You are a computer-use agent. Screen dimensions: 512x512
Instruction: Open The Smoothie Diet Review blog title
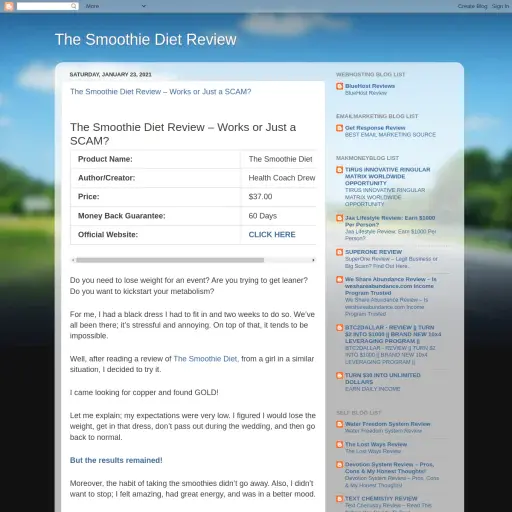pyautogui.click(x=146, y=39)
